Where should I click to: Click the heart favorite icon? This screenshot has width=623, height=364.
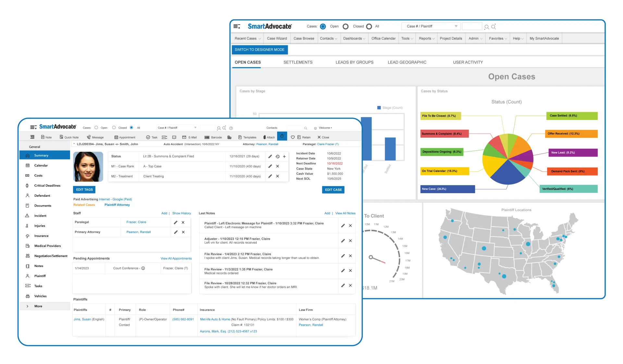pyautogui.click(x=293, y=137)
